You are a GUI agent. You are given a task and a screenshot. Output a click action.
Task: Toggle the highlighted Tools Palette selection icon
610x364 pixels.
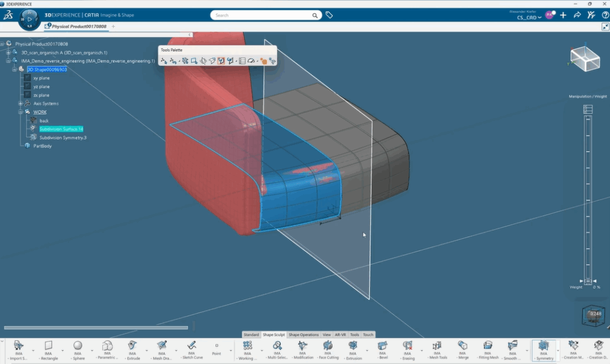(x=221, y=61)
